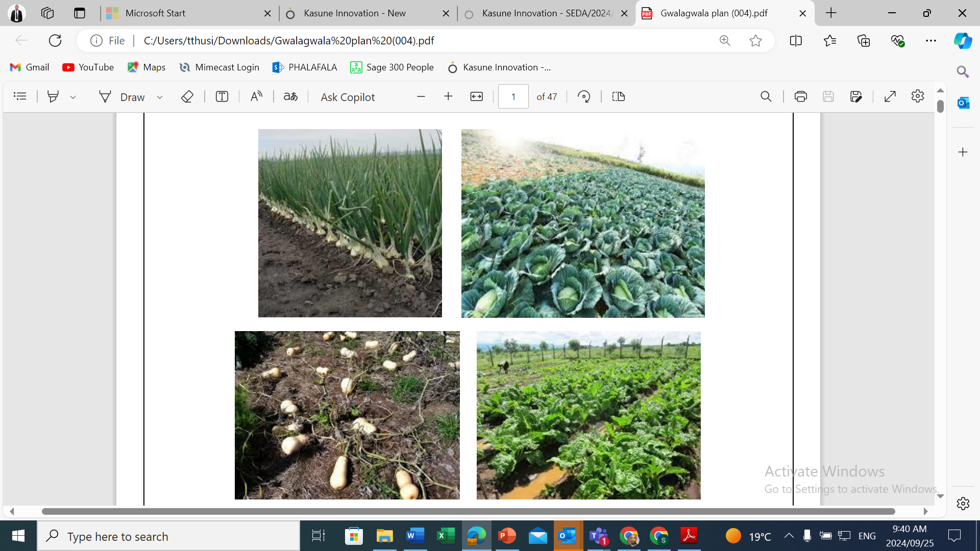The height and width of the screenshot is (551, 980).
Task: Click the Add text icon
Action: (222, 96)
